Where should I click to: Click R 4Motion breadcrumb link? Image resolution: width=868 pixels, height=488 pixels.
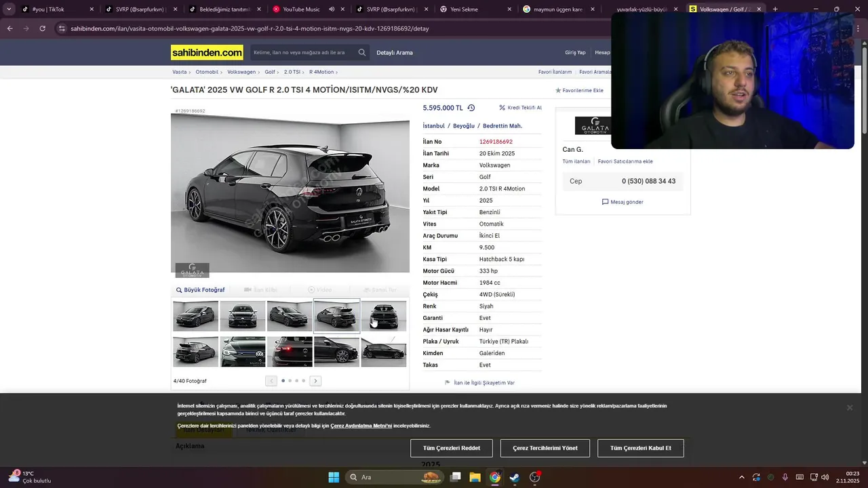point(321,72)
